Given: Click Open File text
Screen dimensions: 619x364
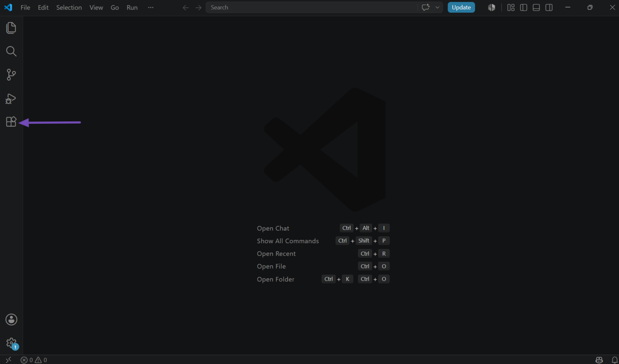Looking at the screenshot, I should click(x=271, y=266).
